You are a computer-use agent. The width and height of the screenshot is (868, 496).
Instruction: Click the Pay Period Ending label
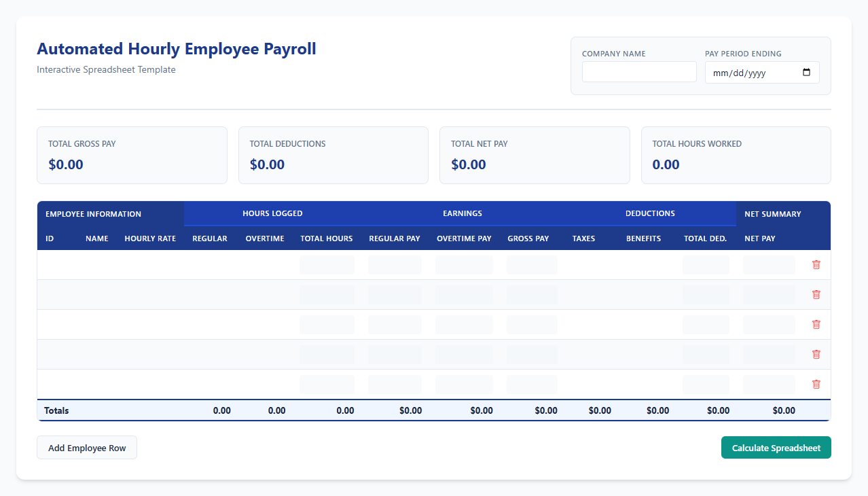pos(743,54)
